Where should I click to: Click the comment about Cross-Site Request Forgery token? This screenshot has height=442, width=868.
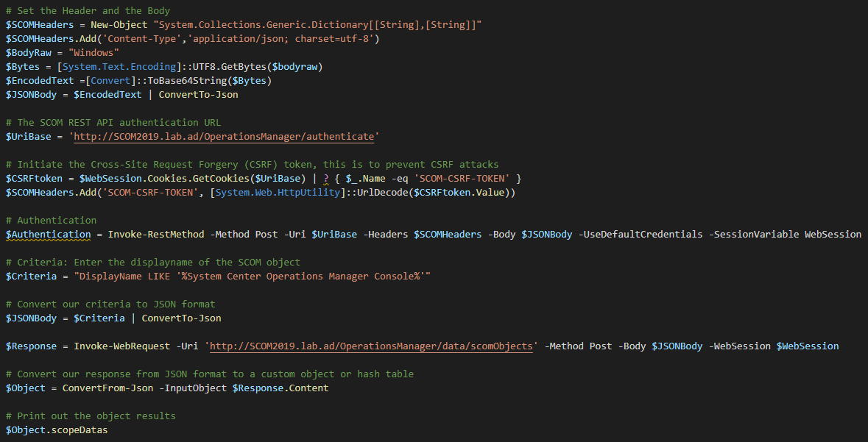253,164
